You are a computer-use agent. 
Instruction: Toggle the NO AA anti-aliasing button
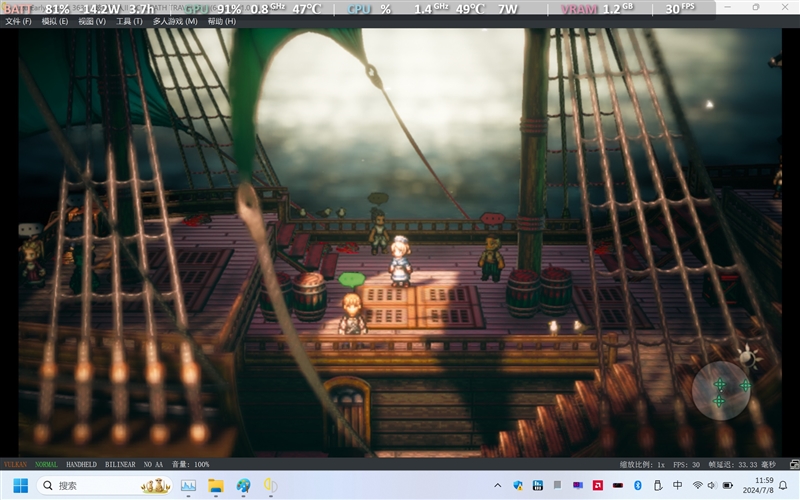(x=153, y=464)
